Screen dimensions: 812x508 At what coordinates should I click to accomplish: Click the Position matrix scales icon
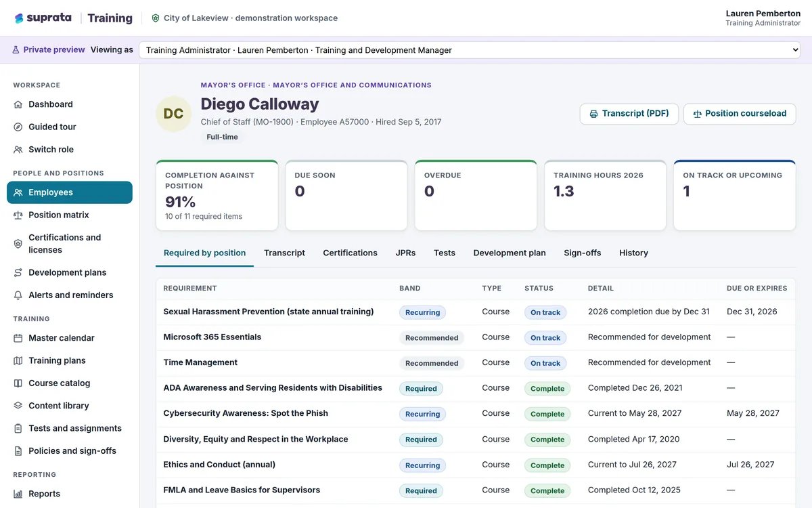pyautogui.click(x=18, y=215)
